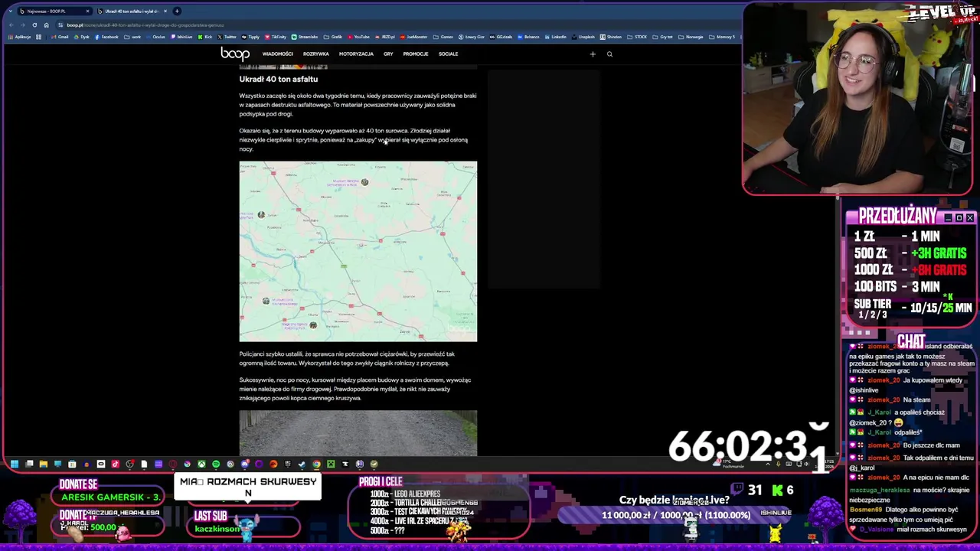Open the MOTORYZACJA menu section

coord(356,54)
